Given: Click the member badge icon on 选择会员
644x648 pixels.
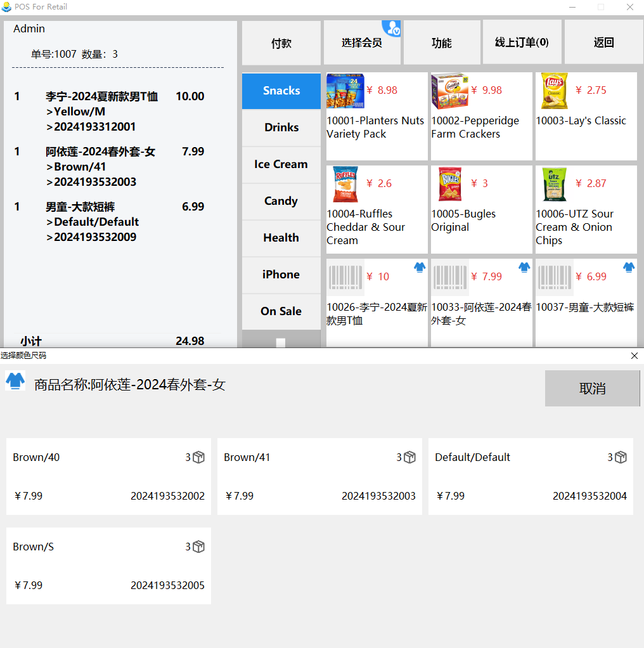Looking at the screenshot, I should tap(391, 28).
